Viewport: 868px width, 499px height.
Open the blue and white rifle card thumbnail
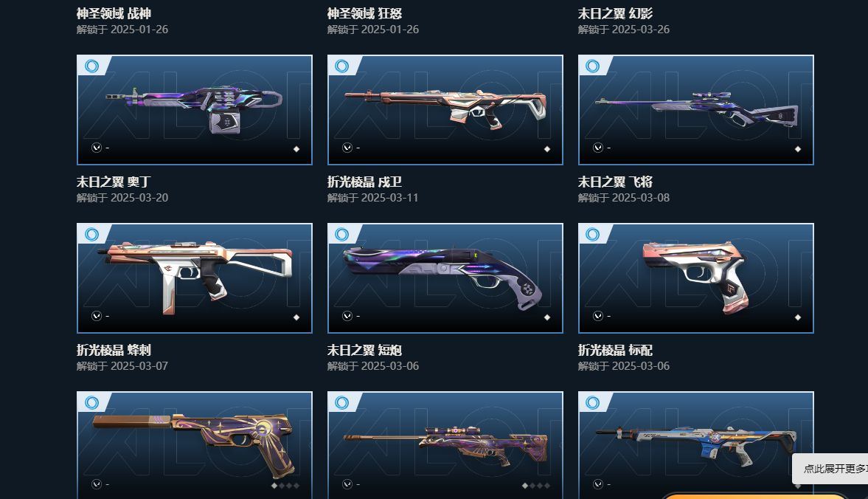point(696,445)
